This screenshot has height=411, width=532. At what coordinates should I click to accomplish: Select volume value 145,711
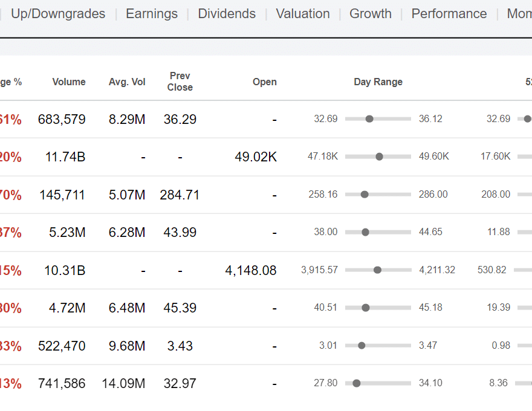[62, 195]
